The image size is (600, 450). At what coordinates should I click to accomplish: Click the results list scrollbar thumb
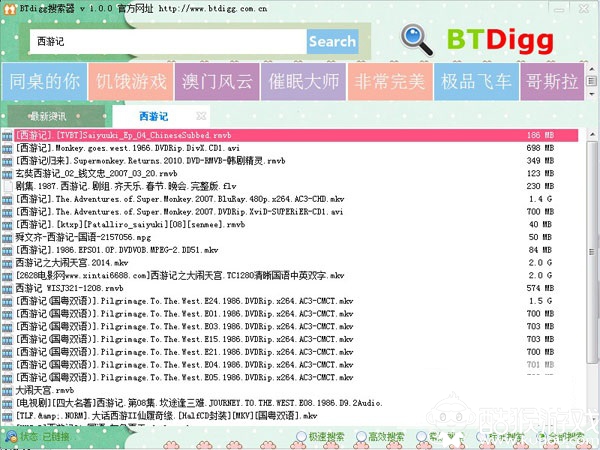click(592, 252)
